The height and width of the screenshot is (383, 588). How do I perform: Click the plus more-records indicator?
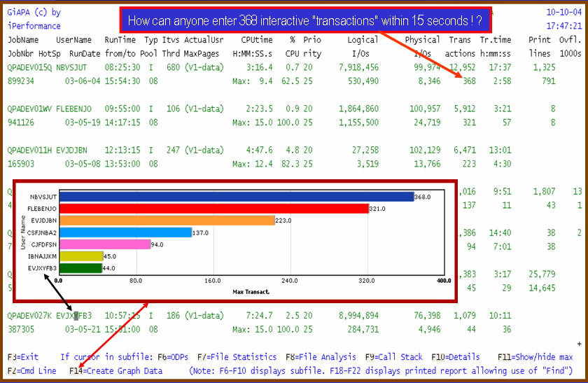(578, 344)
